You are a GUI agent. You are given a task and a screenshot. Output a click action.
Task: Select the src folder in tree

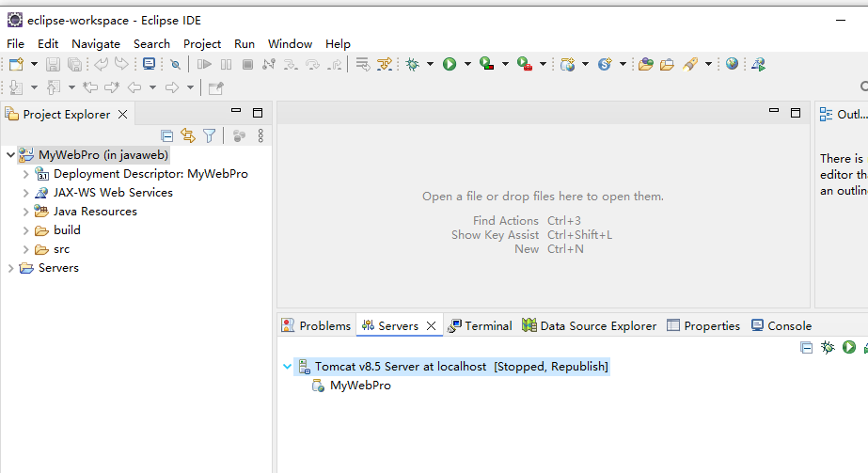pyautogui.click(x=61, y=249)
